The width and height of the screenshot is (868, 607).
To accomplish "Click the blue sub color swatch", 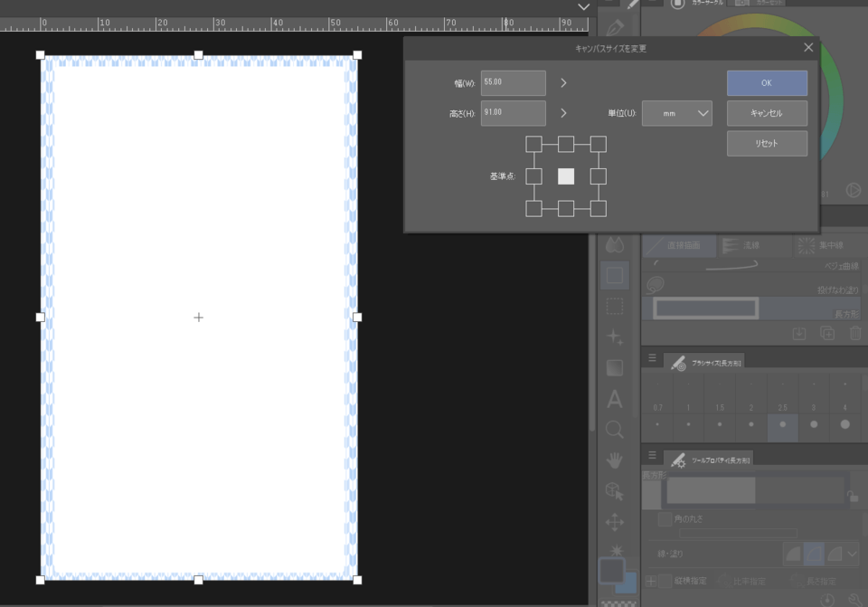I will 629,586.
